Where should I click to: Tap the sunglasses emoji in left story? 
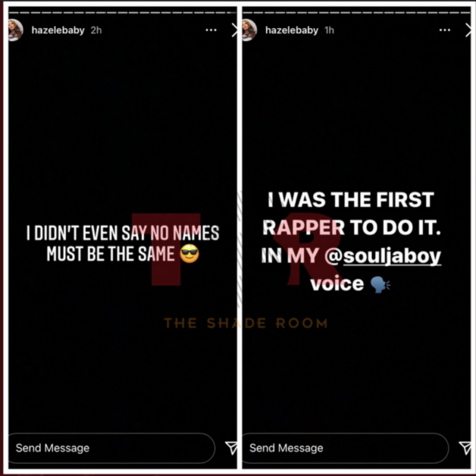[189, 253]
